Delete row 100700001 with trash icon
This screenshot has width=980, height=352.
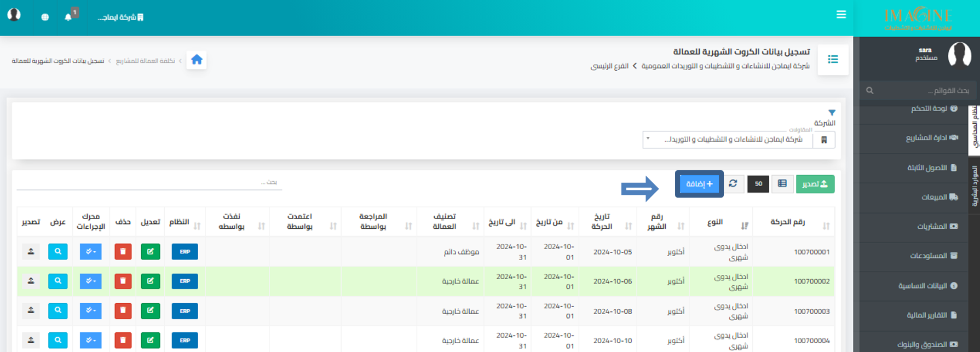click(x=123, y=252)
